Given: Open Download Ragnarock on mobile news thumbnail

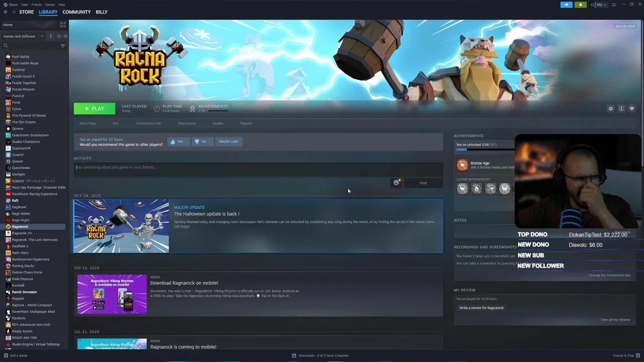Looking at the screenshot, I should [112, 294].
